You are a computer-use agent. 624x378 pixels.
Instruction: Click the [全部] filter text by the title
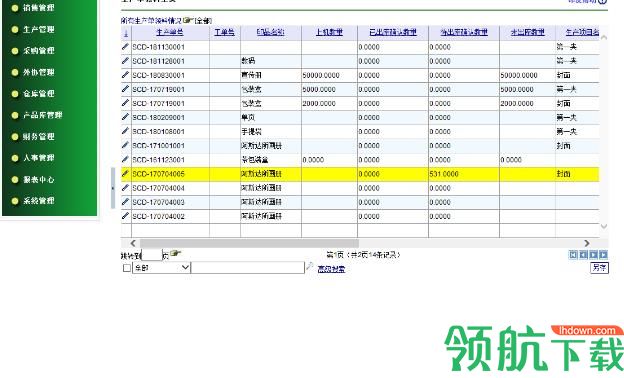click(x=203, y=21)
